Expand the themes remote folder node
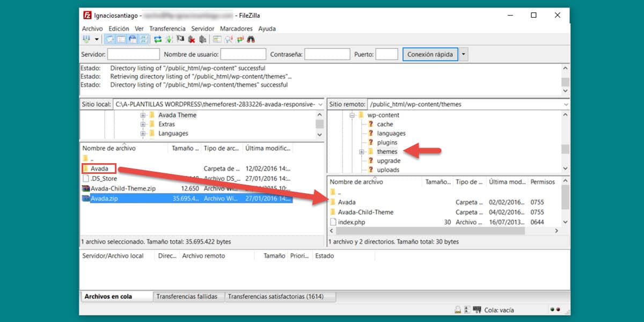The height and width of the screenshot is (322, 644). pos(362,152)
